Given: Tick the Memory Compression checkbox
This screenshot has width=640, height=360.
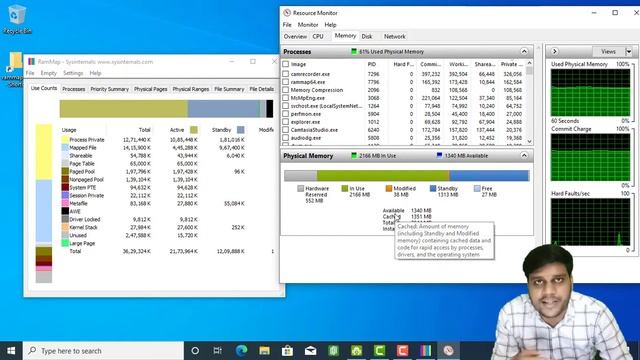Looking at the screenshot, I should (x=286, y=90).
